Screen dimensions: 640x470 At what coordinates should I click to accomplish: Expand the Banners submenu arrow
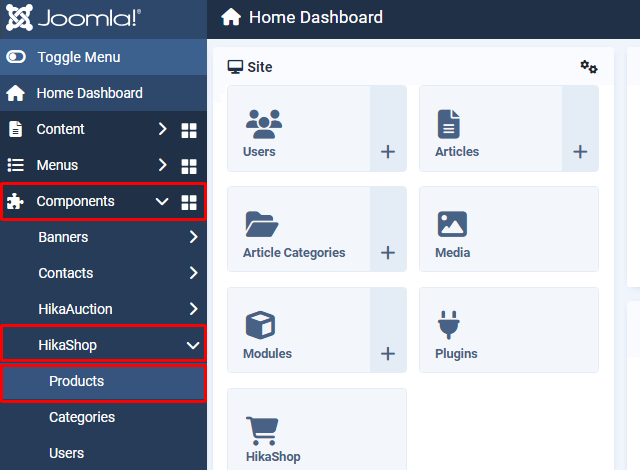(x=194, y=237)
